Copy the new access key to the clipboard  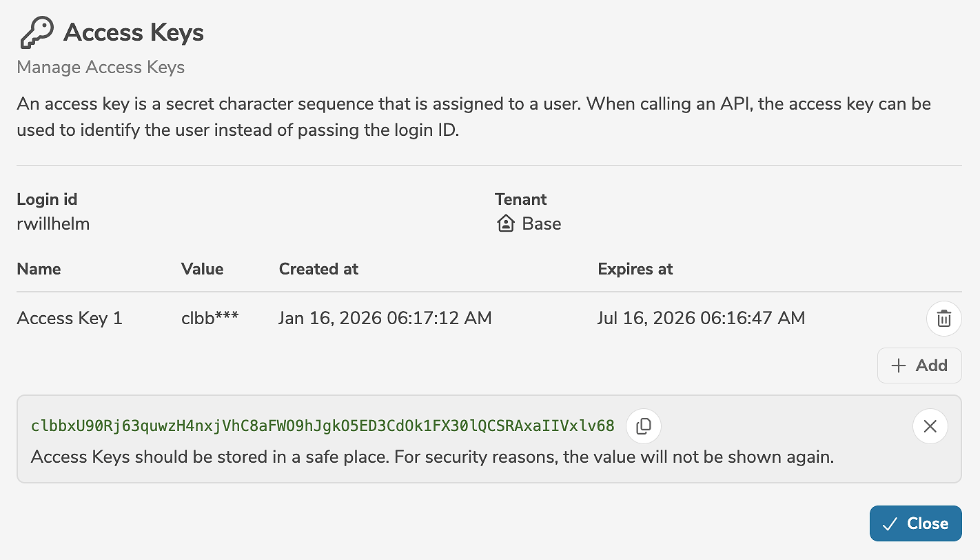click(x=643, y=426)
